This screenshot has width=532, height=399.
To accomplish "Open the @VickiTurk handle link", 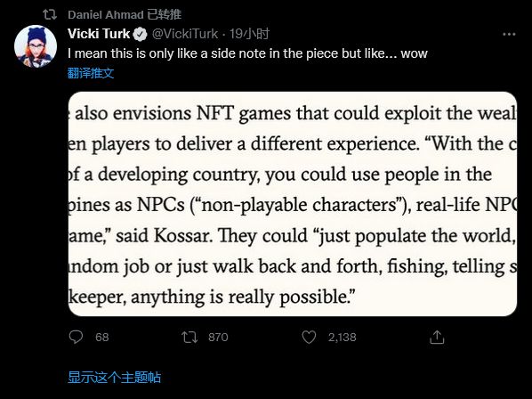I will [x=185, y=34].
